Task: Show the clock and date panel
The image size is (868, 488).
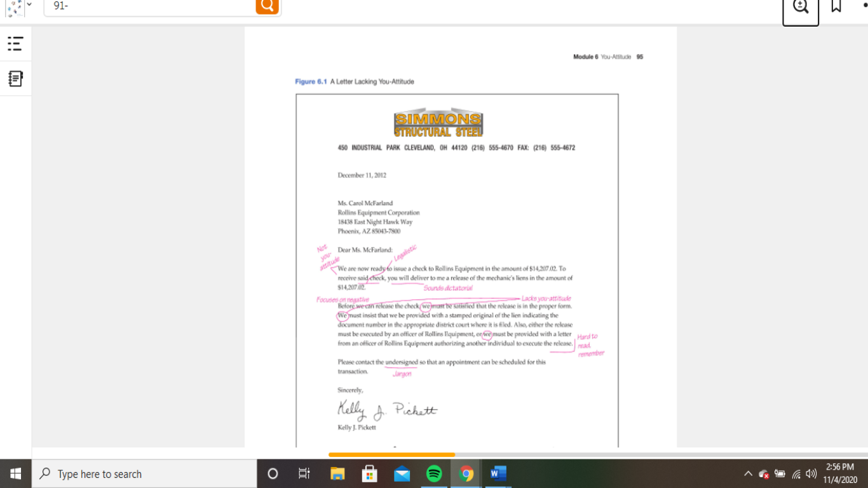Action: point(840,473)
